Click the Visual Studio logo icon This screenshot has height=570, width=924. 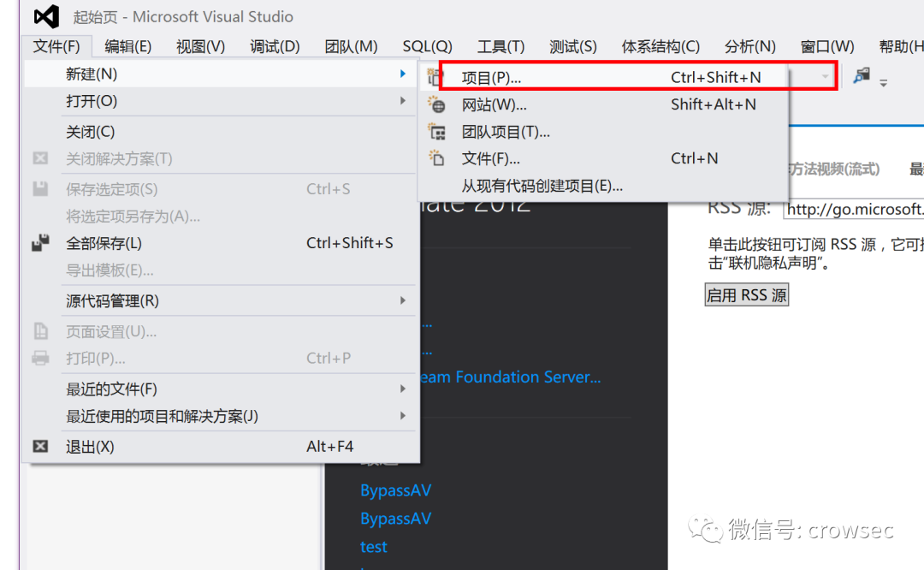(x=46, y=16)
